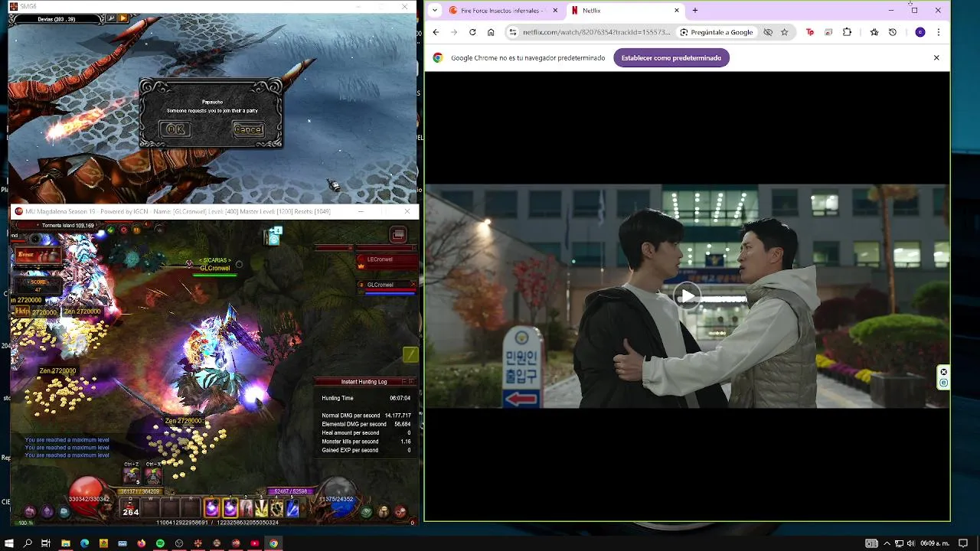Activate Ctrl-Z pet skill icon

tap(132, 476)
